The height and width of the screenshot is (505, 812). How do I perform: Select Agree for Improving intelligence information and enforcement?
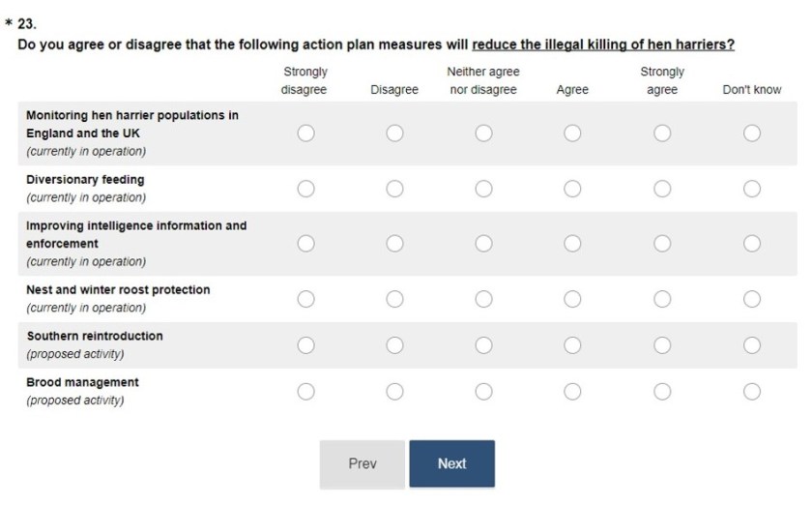pyautogui.click(x=572, y=244)
